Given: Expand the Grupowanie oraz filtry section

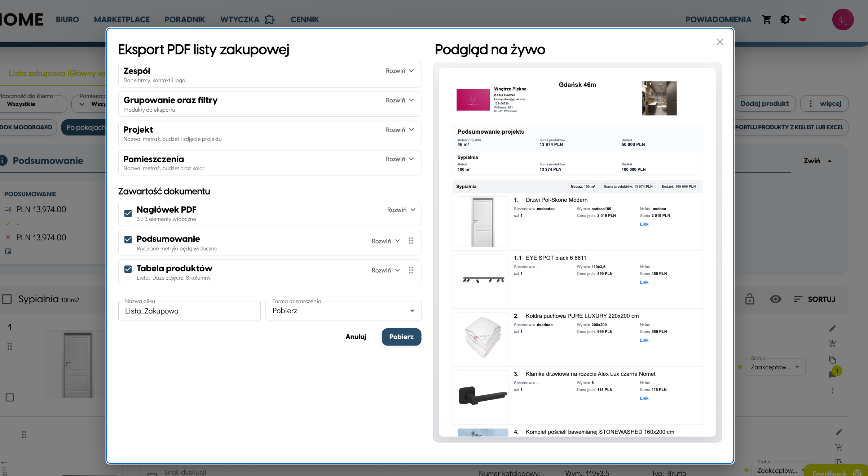Looking at the screenshot, I should pos(400,101).
